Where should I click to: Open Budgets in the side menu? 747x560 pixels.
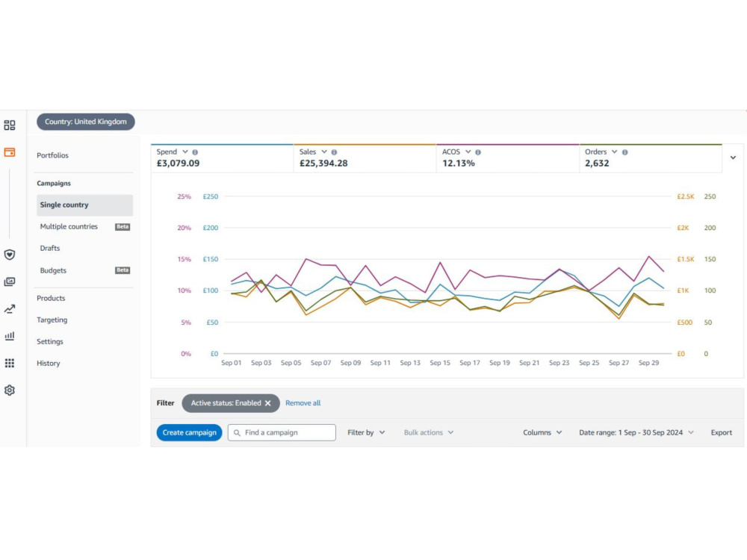(53, 270)
